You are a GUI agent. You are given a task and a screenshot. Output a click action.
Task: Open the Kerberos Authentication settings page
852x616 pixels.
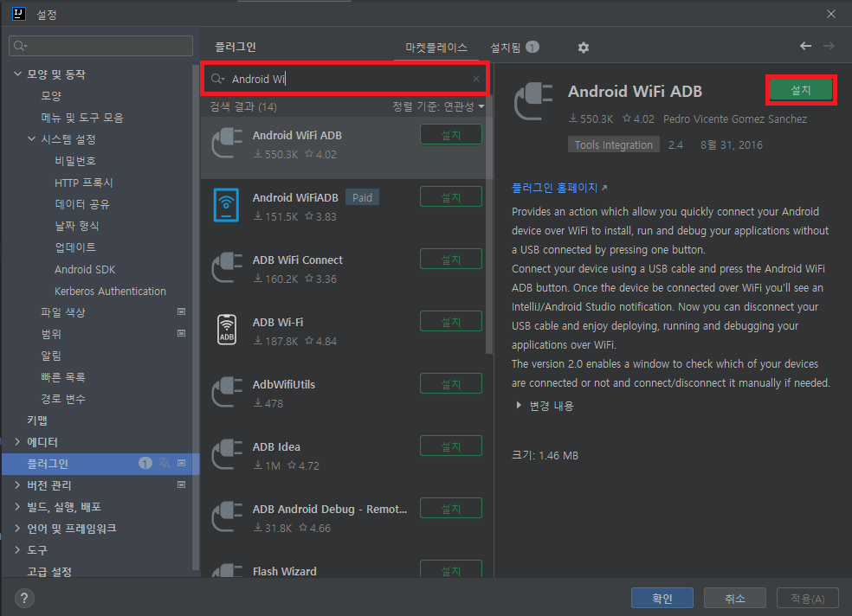110,291
